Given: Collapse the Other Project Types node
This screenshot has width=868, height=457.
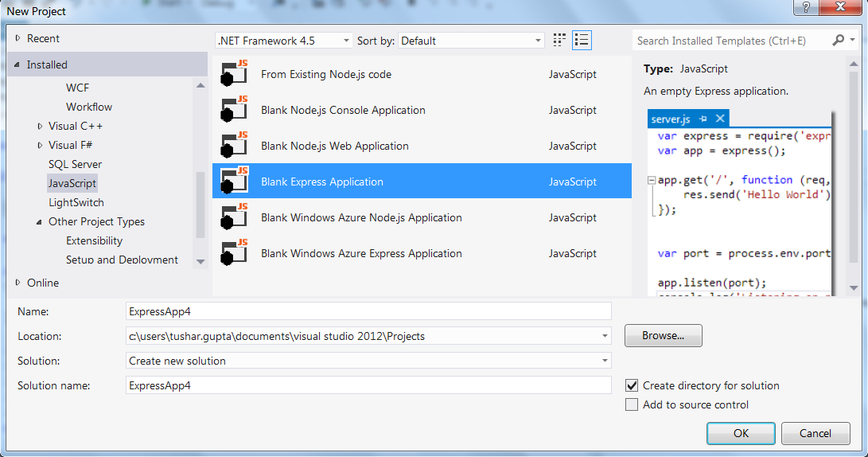Looking at the screenshot, I should pos(39,221).
